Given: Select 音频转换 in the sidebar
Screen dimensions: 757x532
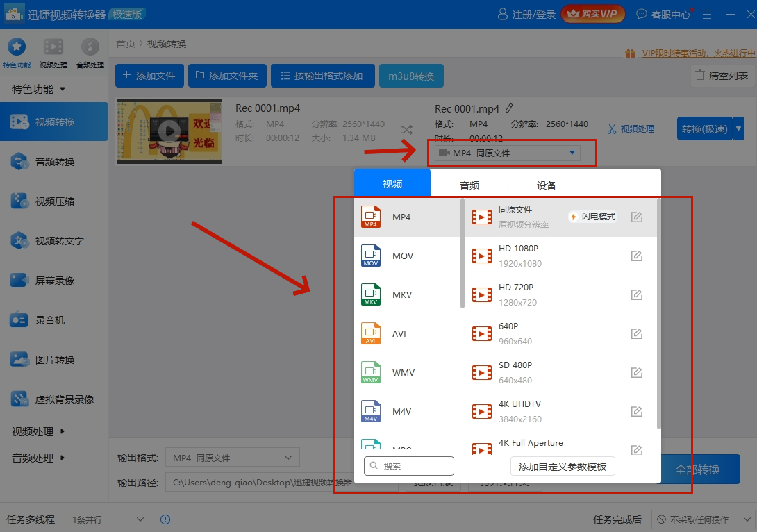Looking at the screenshot, I should pos(54,162).
